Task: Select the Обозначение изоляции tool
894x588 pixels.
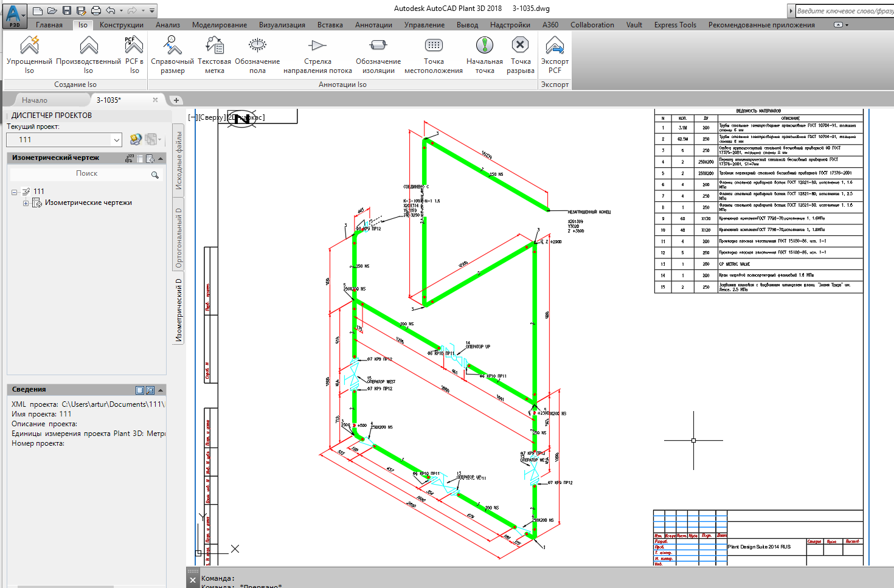Action: pyautogui.click(x=378, y=54)
